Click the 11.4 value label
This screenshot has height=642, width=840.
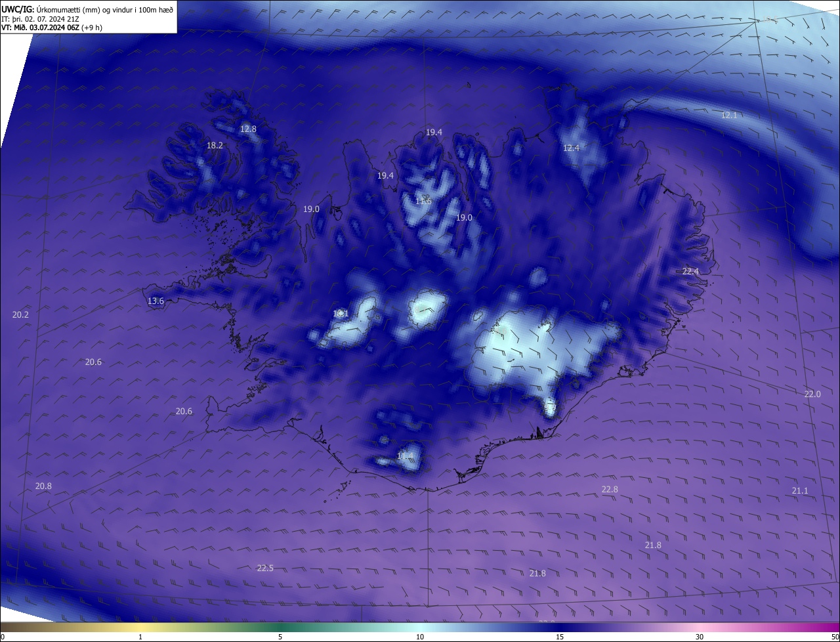tap(405, 456)
